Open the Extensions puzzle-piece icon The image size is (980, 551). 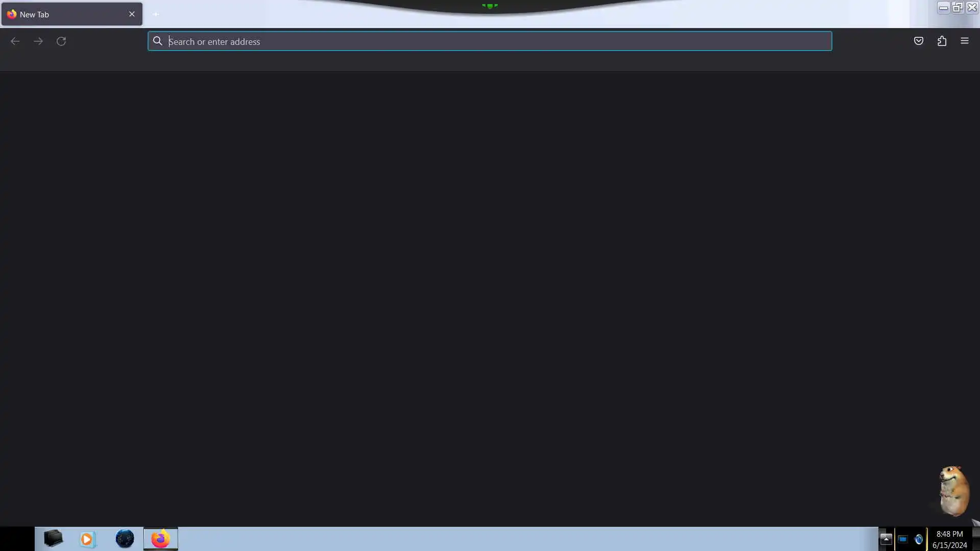coord(942,41)
